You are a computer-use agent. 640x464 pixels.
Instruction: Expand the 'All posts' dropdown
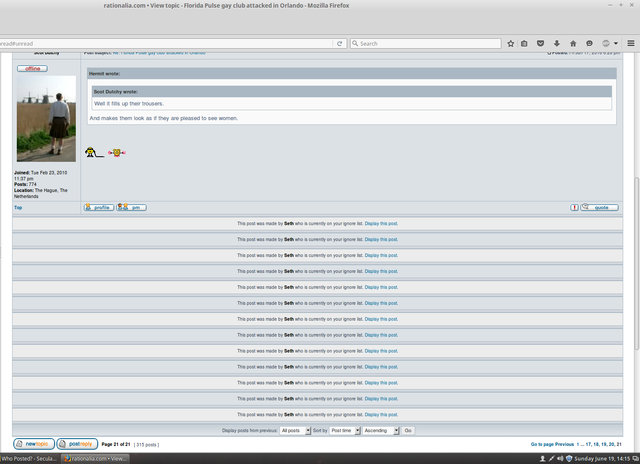[295, 430]
